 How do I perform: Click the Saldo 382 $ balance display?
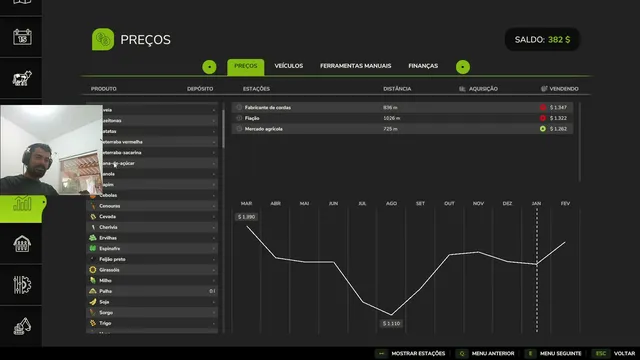542,40
